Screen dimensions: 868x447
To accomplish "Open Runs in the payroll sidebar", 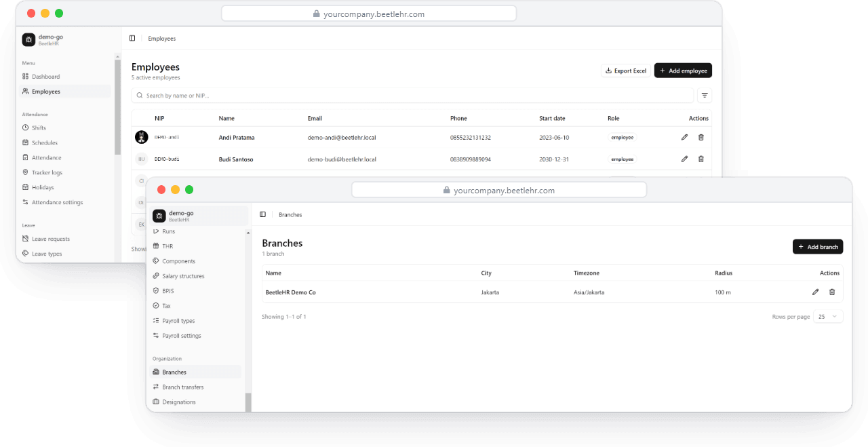I will (x=196, y=231).
